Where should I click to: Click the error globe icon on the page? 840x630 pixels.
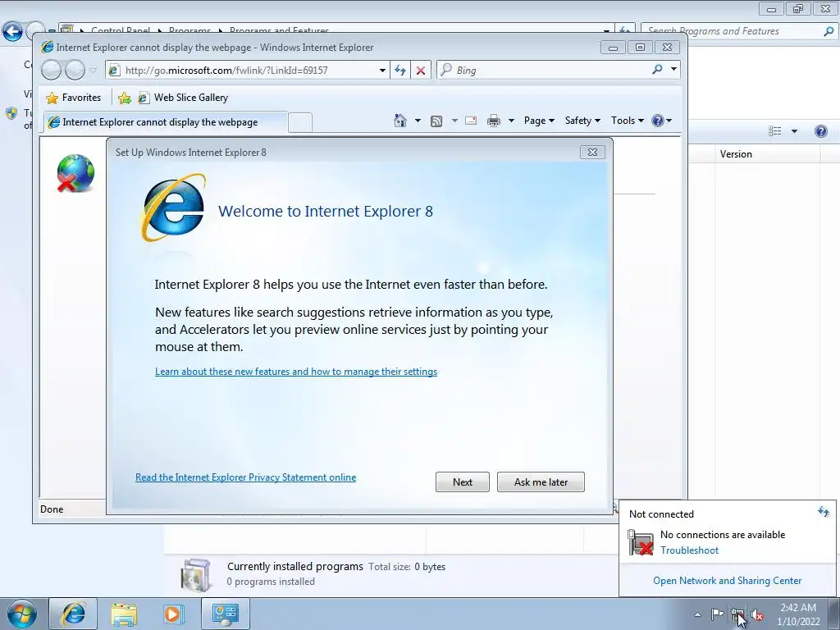75,173
